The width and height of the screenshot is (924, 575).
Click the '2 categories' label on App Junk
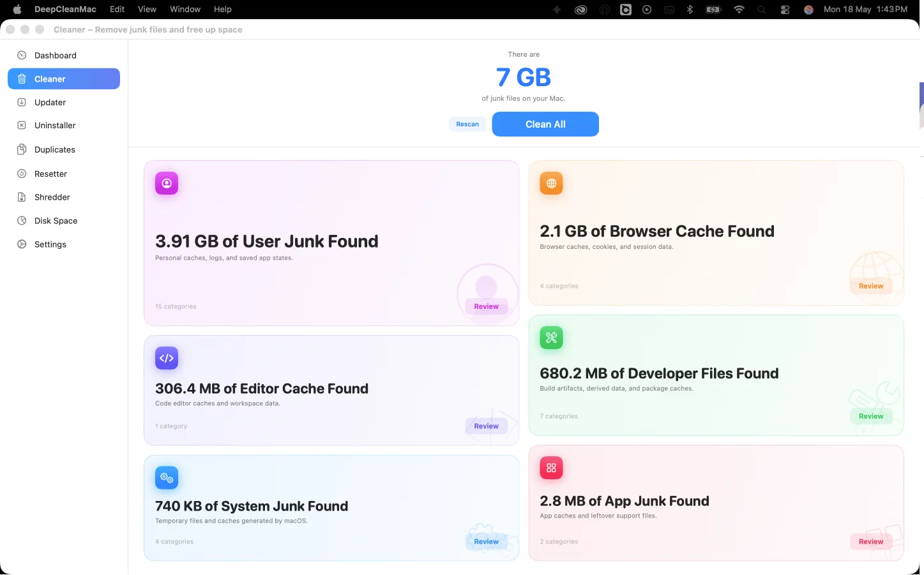pos(559,542)
